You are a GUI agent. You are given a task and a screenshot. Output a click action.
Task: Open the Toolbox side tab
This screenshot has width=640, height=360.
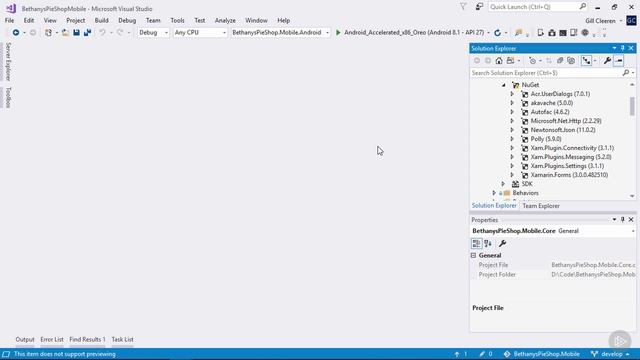8,98
